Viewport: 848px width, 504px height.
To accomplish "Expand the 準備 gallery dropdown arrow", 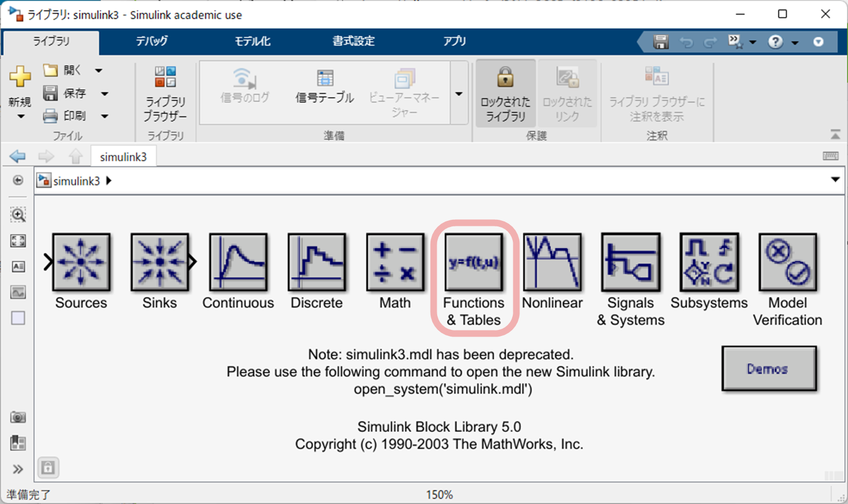I will (x=459, y=94).
